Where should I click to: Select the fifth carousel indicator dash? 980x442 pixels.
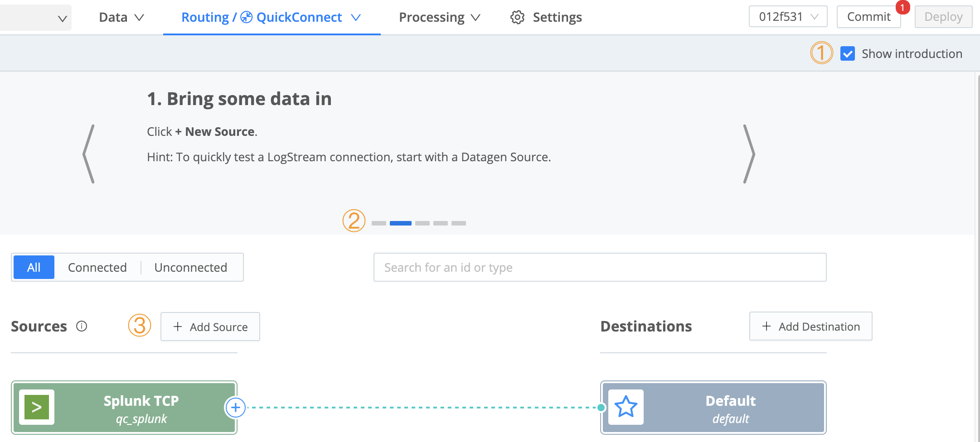(459, 223)
